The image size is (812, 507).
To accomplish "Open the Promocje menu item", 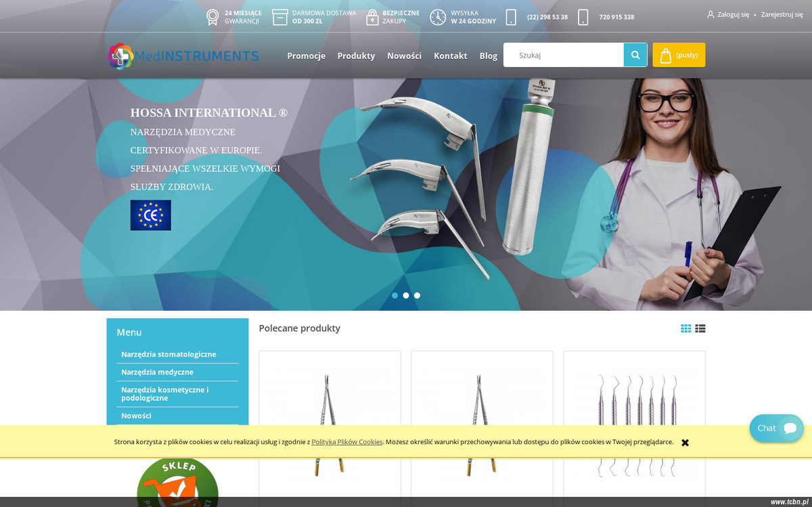I will coord(307,56).
